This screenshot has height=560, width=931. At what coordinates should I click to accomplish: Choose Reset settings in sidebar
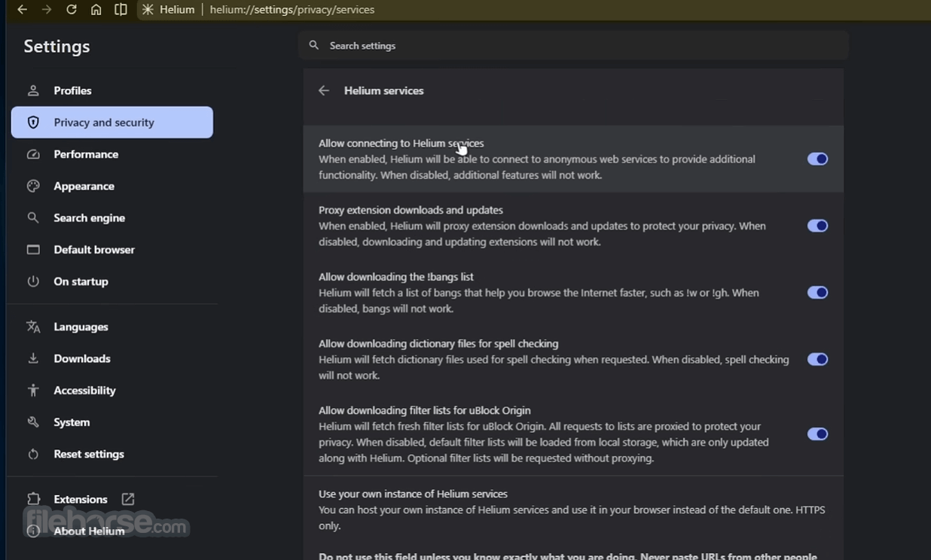point(111,454)
